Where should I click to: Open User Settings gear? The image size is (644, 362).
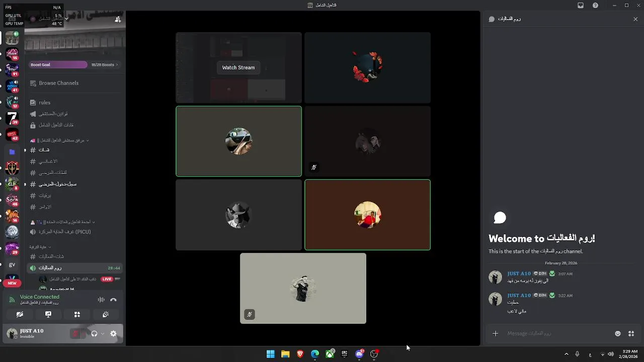[113, 333]
